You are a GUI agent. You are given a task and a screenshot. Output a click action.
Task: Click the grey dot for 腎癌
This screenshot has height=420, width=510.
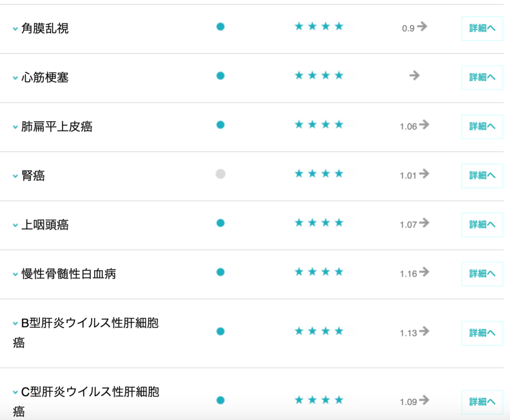pos(220,174)
